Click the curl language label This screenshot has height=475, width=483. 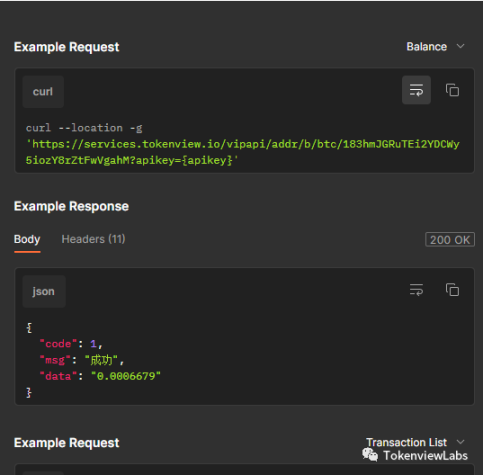[x=43, y=92]
